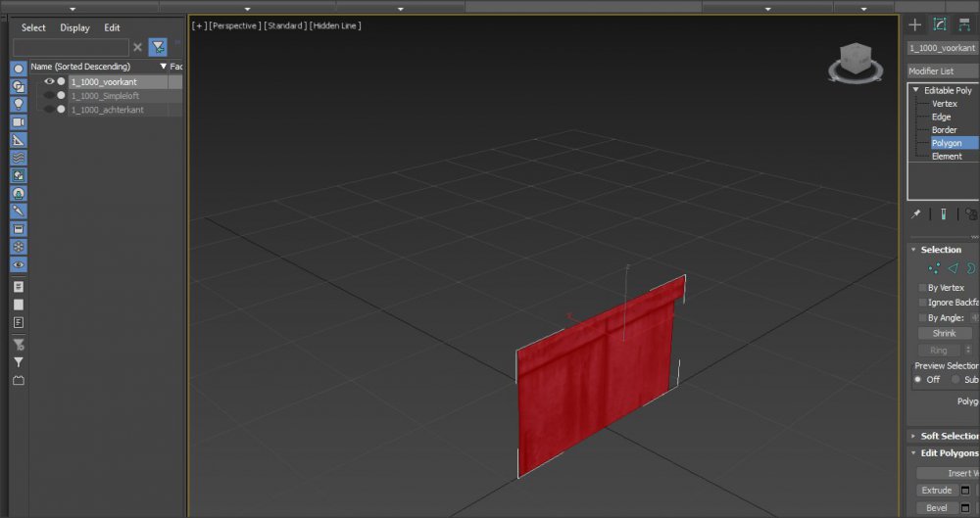Open the Hierarchy panel icon
Viewport: 980px width, 518px height.
pyautogui.click(x=963, y=24)
